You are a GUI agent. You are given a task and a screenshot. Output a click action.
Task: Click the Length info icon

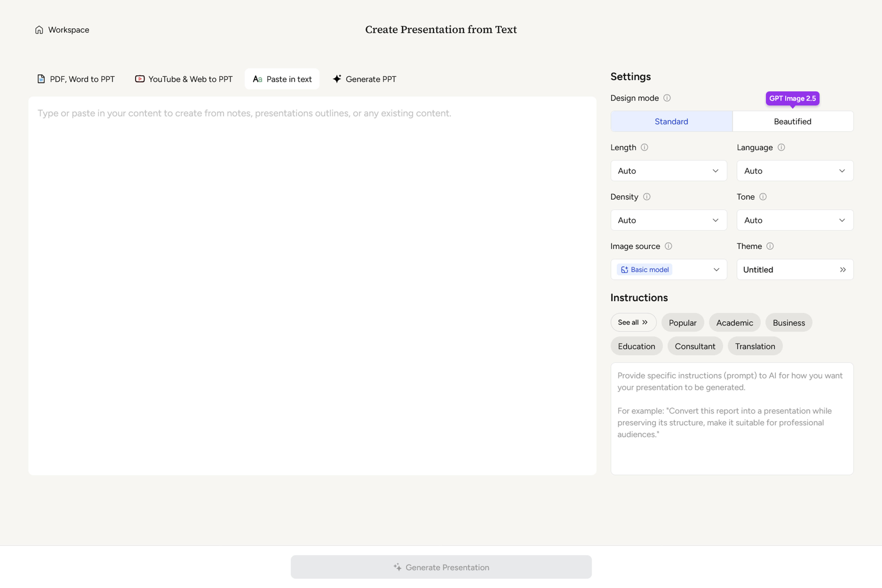click(644, 147)
